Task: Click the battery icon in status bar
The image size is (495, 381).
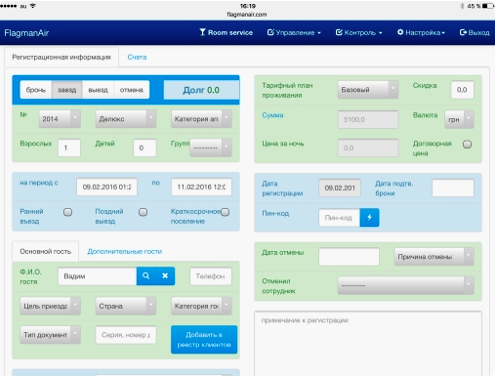Action: pos(488,6)
